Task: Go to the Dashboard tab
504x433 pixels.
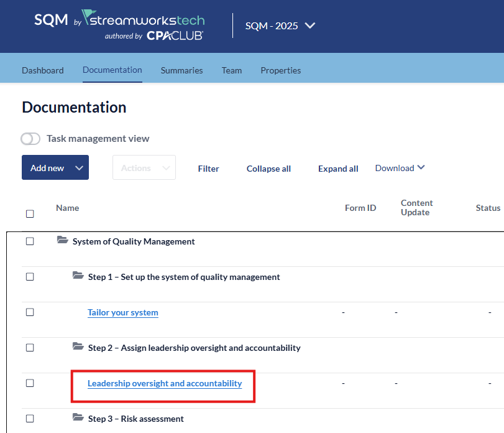Action: tap(43, 70)
